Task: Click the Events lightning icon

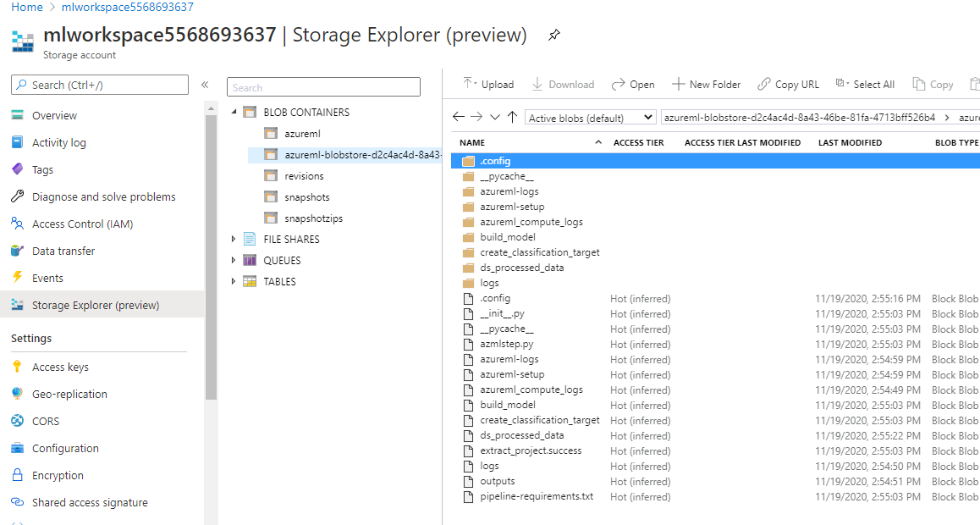Action: [18, 278]
